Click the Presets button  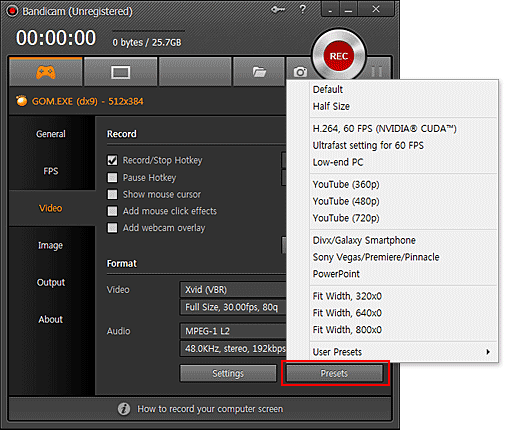[x=334, y=373]
